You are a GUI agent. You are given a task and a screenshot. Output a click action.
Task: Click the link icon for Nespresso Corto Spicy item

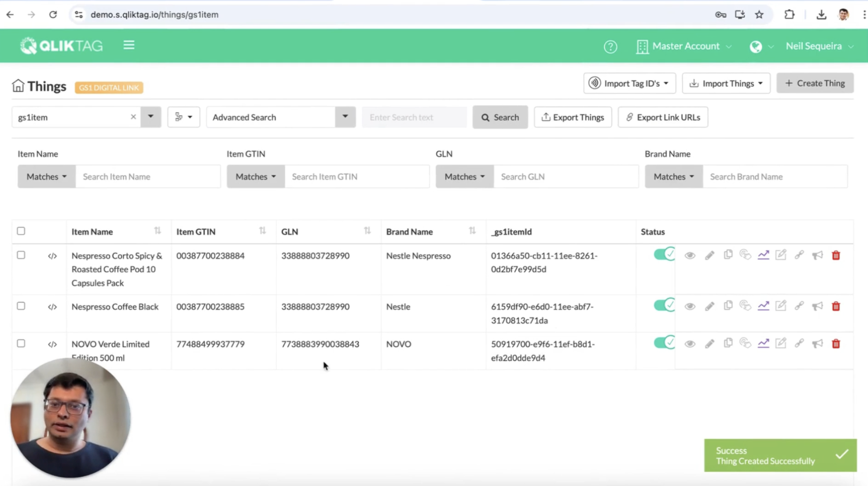[x=799, y=255]
